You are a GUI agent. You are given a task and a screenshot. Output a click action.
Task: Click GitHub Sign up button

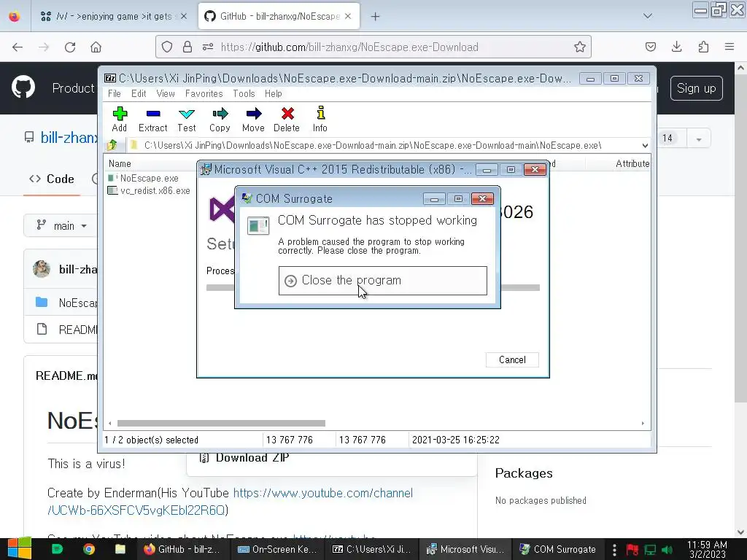(x=696, y=88)
